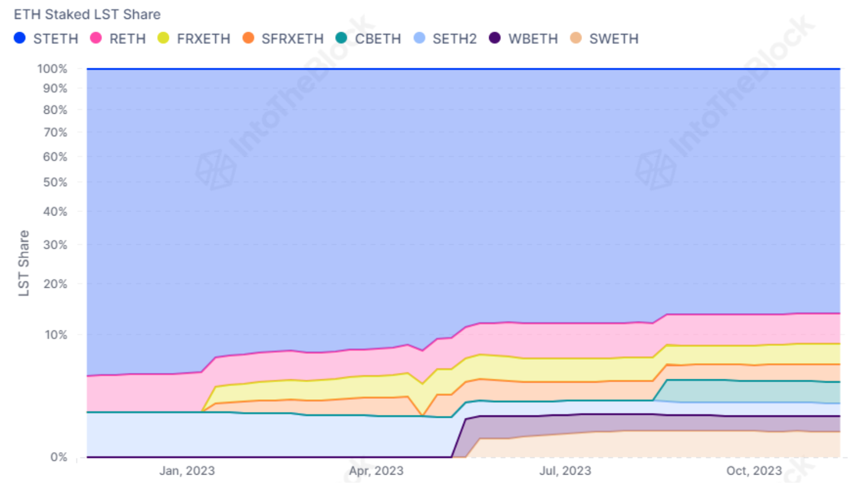The width and height of the screenshot is (868, 493).
Task: Toggle the FRXETH series label
Action: [203, 38]
